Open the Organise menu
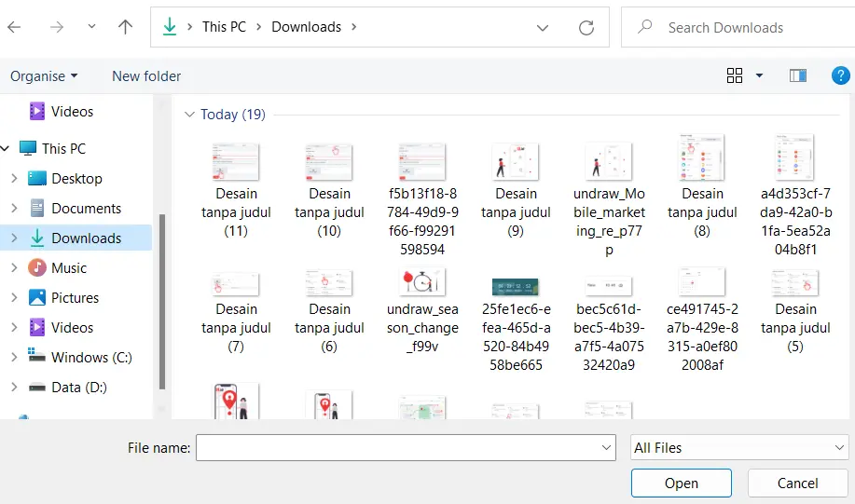The image size is (855, 504). (44, 76)
